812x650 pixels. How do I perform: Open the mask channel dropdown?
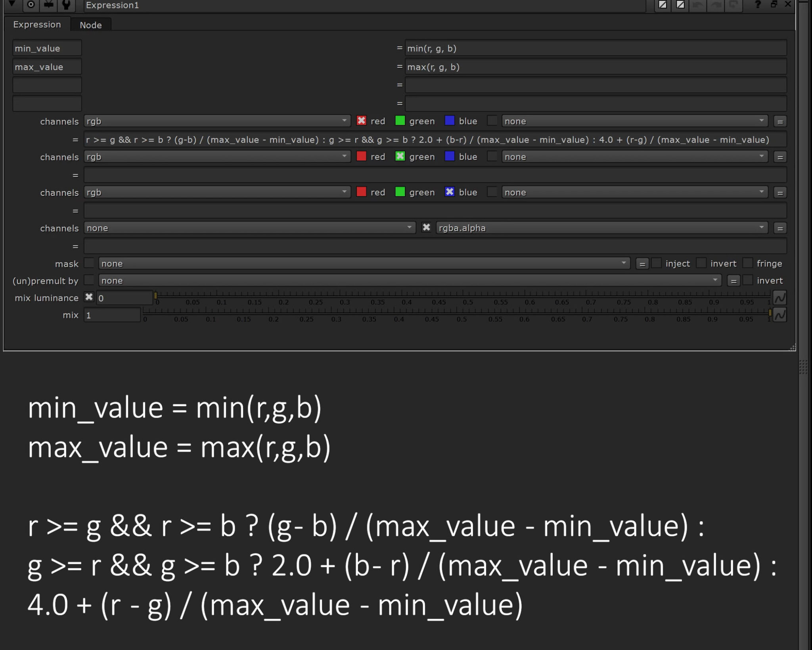tap(364, 264)
